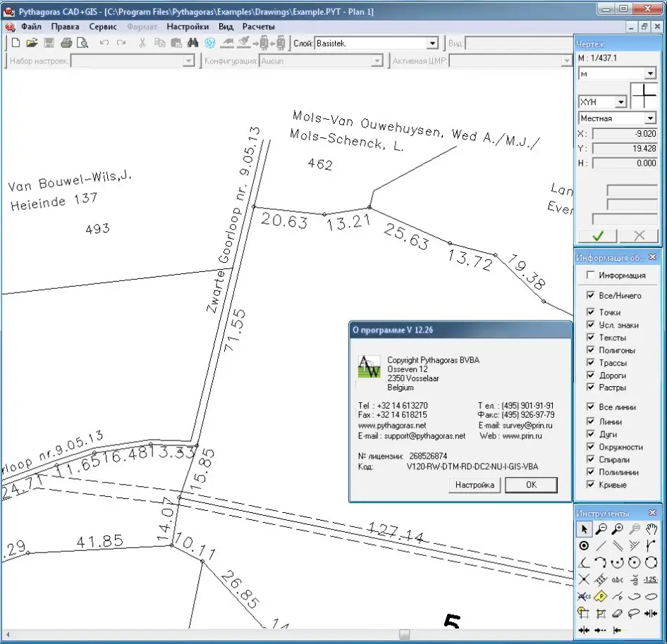Open the Правка menu

tap(65, 26)
